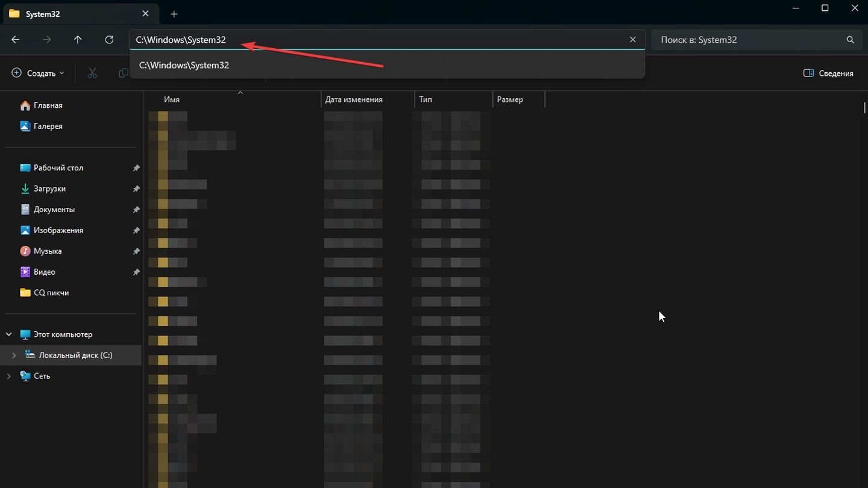868x488 pixels.
Task: Go up one folder level
Action: tap(78, 40)
